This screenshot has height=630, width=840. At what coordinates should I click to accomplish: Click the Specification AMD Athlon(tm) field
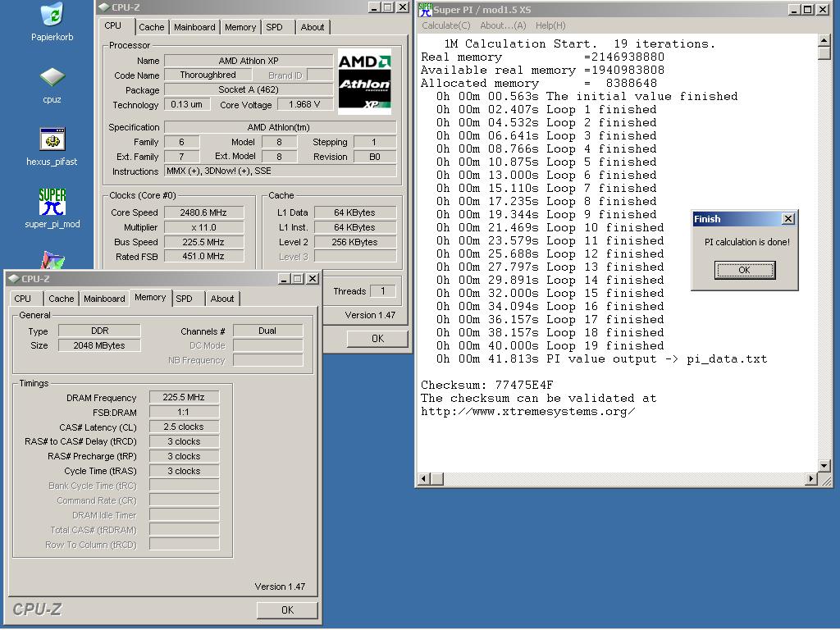[x=281, y=127]
